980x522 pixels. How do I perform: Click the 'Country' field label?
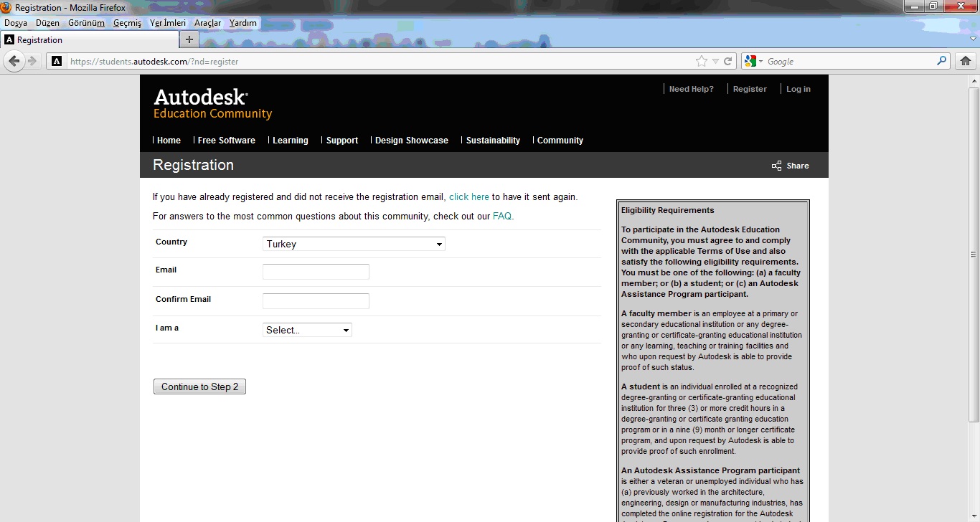171,242
